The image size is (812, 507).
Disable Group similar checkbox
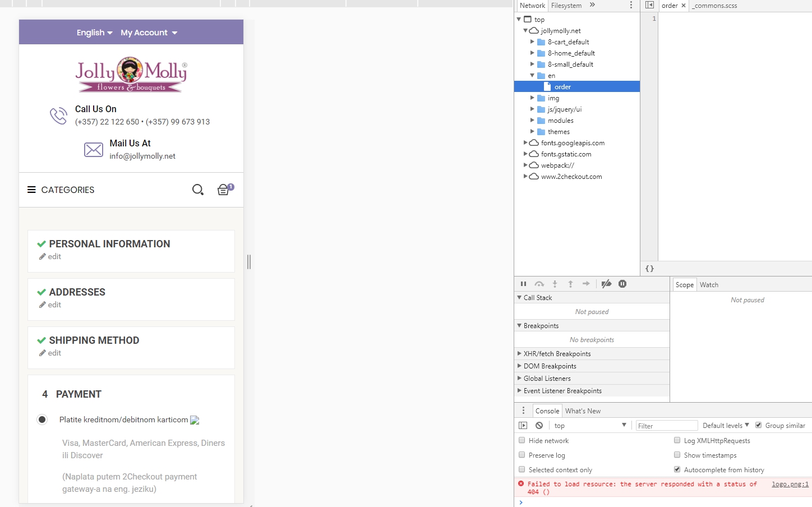coord(758,425)
